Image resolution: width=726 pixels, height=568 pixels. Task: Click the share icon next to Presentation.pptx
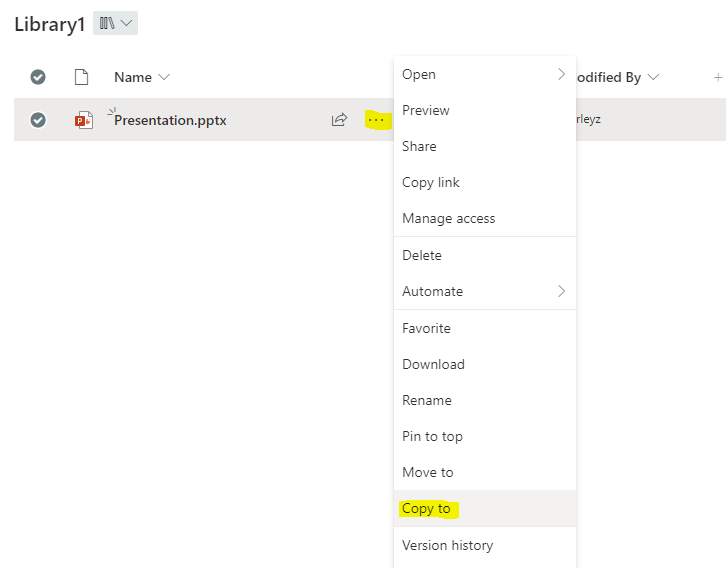click(x=339, y=120)
